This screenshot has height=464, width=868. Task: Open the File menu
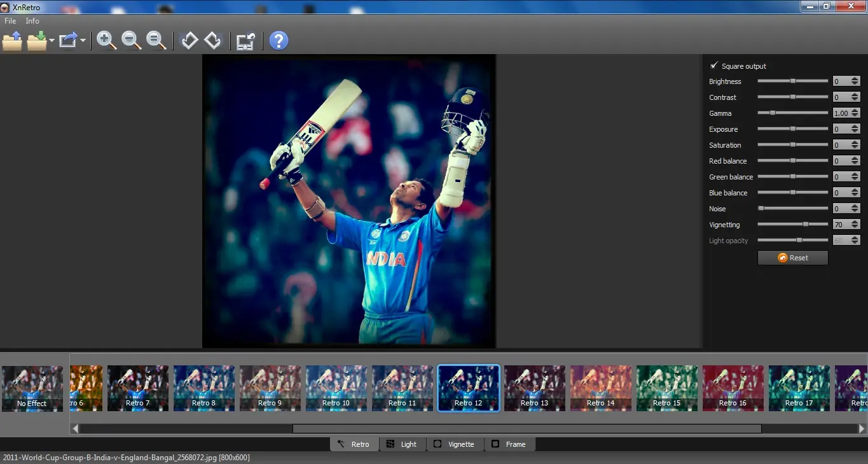(10, 21)
